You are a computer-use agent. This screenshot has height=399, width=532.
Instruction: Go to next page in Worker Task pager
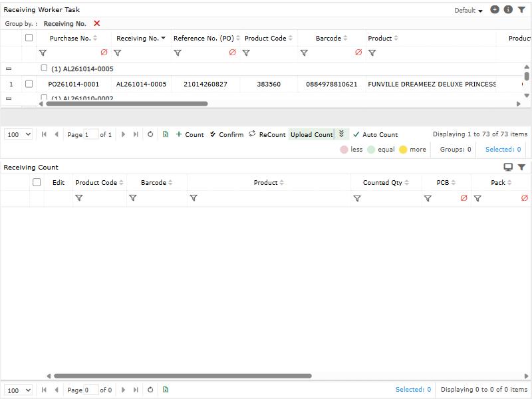[x=123, y=134]
